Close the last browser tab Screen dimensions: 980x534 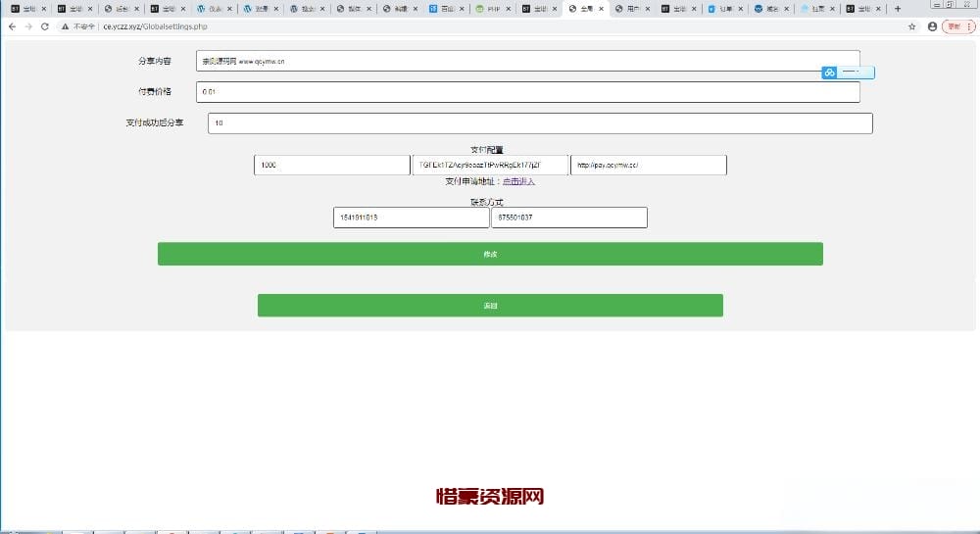pyautogui.click(x=878, y=9)
